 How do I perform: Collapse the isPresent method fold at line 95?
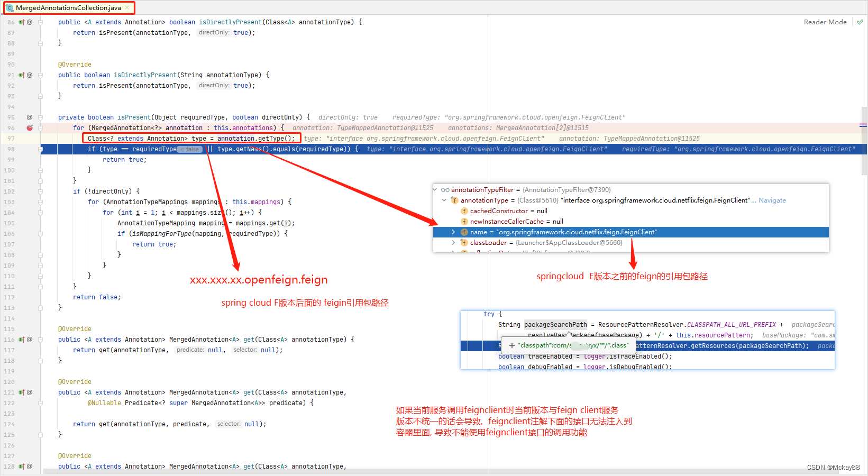(40, 117)
